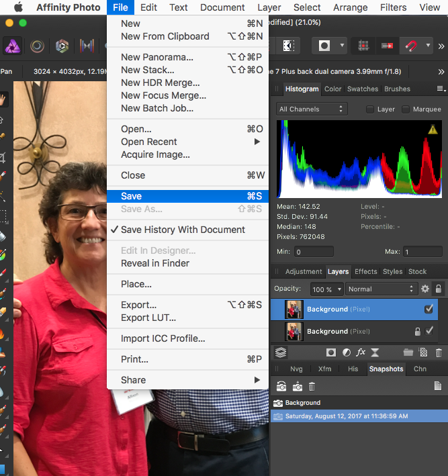
Task: Open the Normal blend mode dropdown
Action: point(381,289)
